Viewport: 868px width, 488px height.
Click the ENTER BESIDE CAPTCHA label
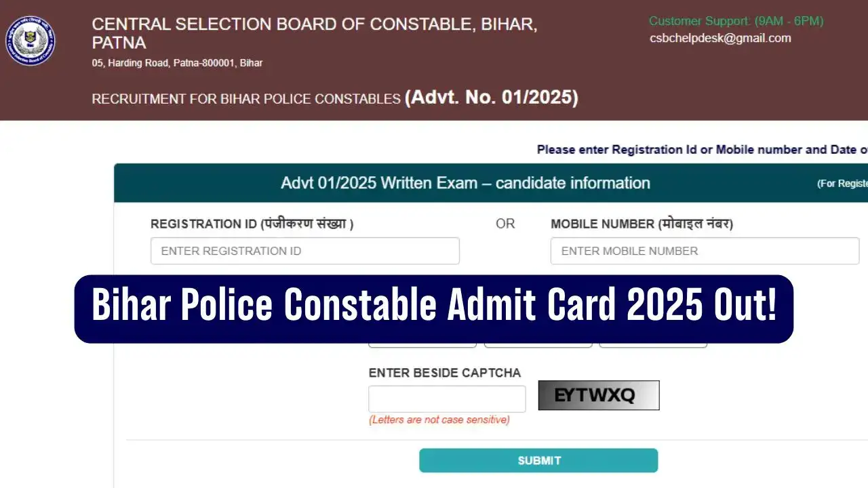point(444,373)
